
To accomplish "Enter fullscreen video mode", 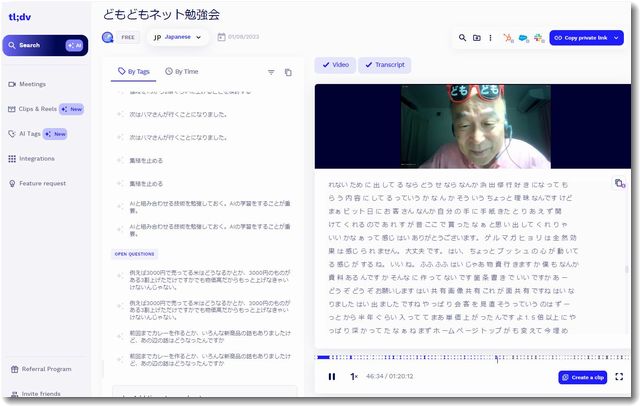I will coord(619,377).
